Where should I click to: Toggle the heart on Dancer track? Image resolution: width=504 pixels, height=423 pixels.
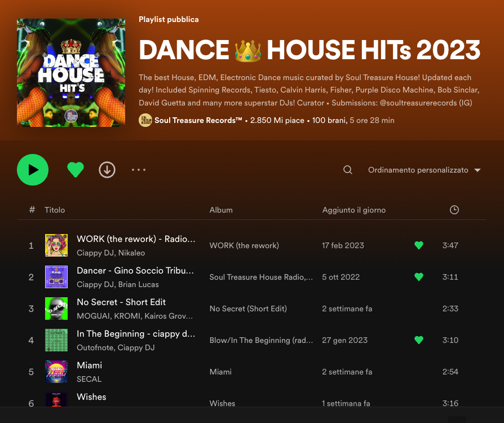418,277
